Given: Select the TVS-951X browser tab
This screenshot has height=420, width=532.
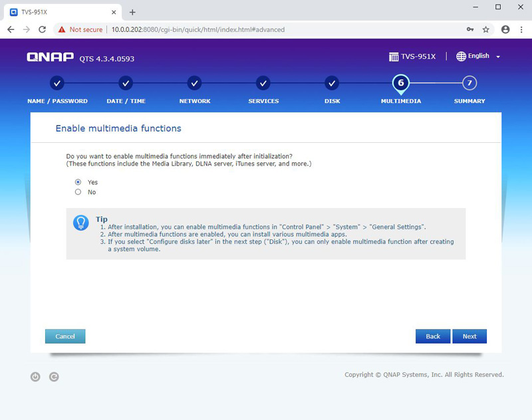Looking at the screenshot, I should coord(63,12).
